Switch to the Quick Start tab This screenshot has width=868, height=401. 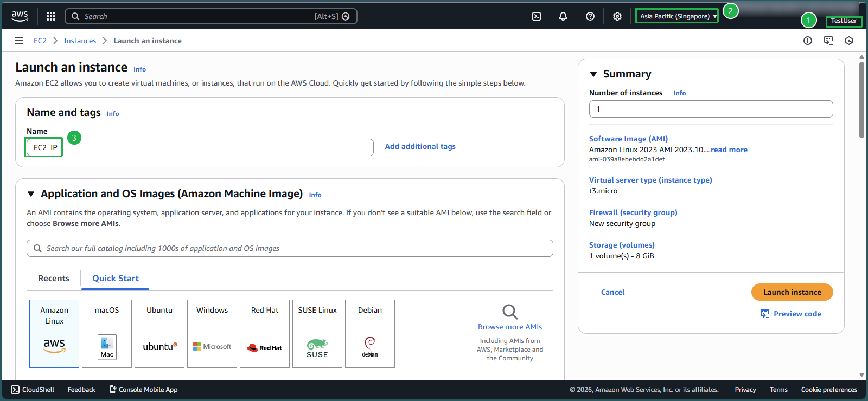pyautogui.click(x=116, y=279)
